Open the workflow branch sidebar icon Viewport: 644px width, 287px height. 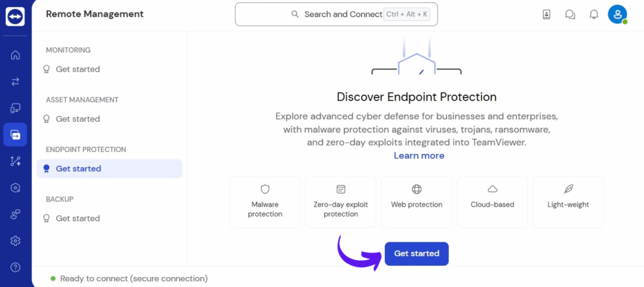coord(15,161)
